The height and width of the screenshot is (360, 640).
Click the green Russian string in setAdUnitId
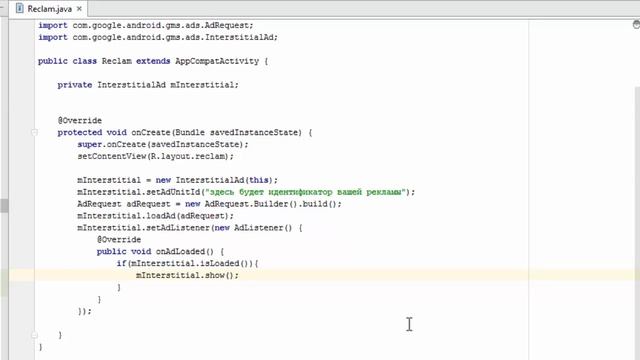click(307, 192)
